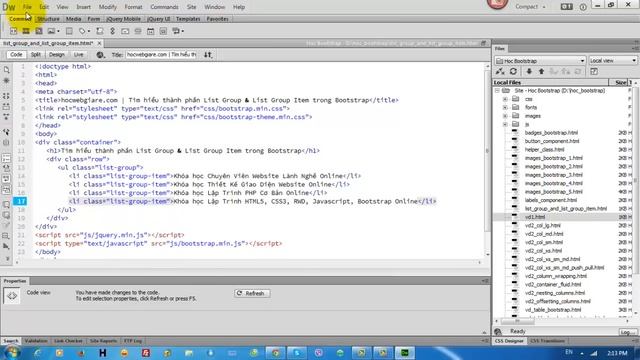Click the Hyperlink-style anchor icon in Common toolbar
640x360 pixels.
(113, 31)
